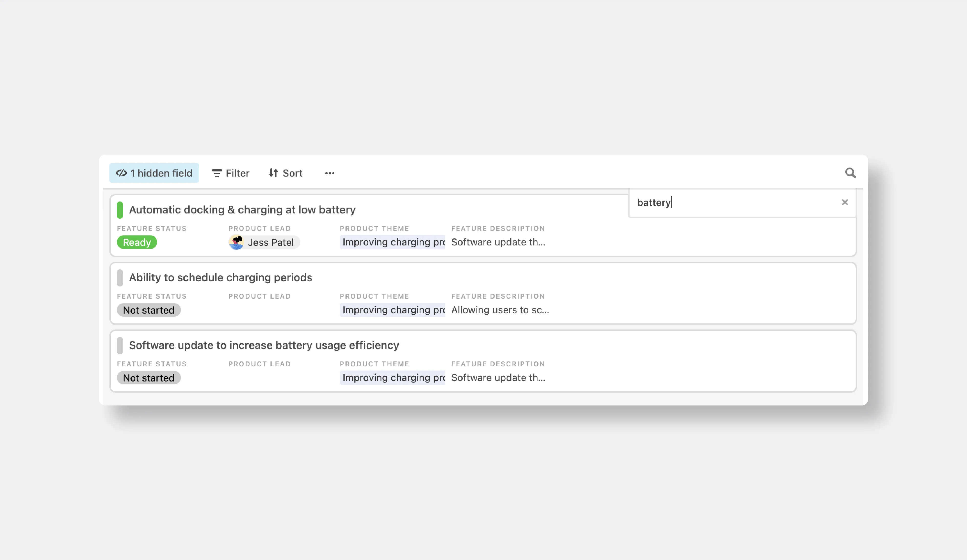
Task: Click Not started pill on charging periods card
Action: (149, 310)
